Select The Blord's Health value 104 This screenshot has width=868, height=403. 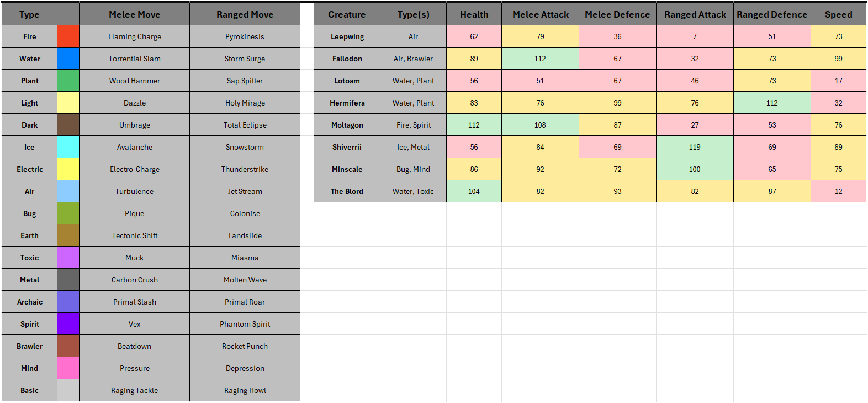click(x=474, y=191)
